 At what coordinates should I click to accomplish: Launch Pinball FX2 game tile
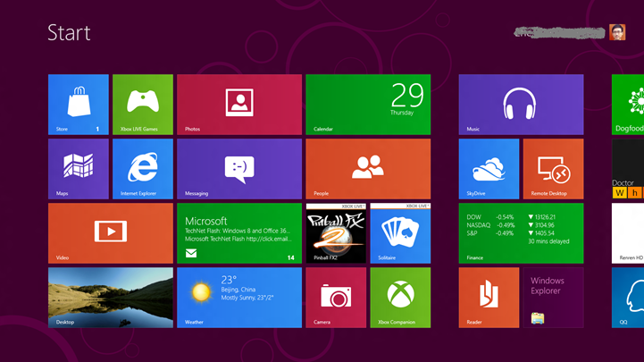(x=335, y=232)
